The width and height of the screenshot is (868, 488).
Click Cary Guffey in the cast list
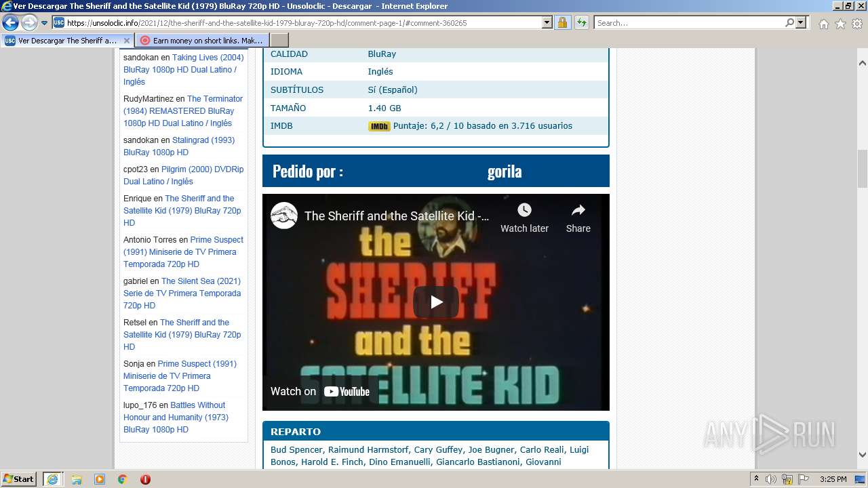(438, 449)
